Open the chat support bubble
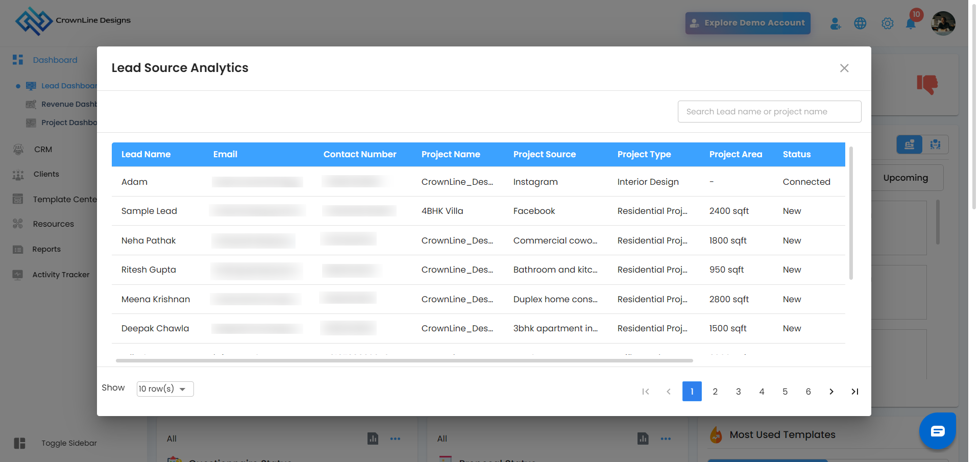The width and height of the screenshot is (980, 462). 938,431
